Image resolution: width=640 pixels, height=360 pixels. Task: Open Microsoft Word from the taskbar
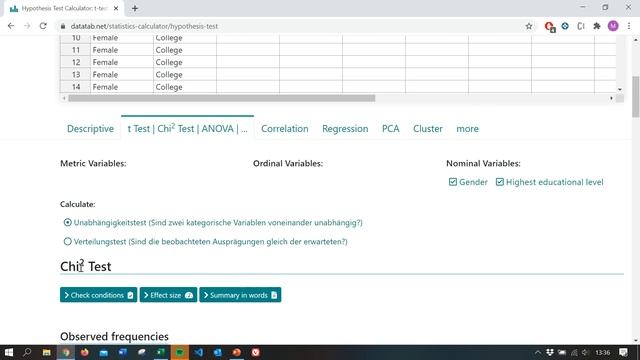(122, 352)
